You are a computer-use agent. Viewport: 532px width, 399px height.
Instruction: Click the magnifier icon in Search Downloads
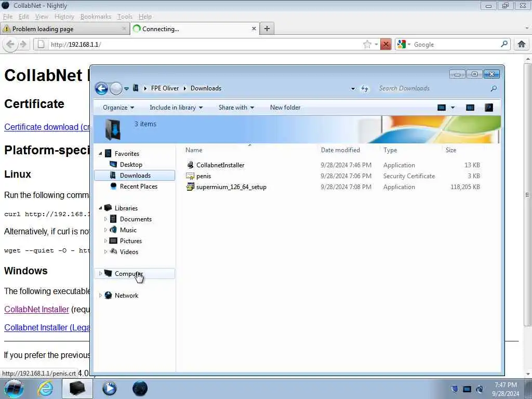[494, 88]
